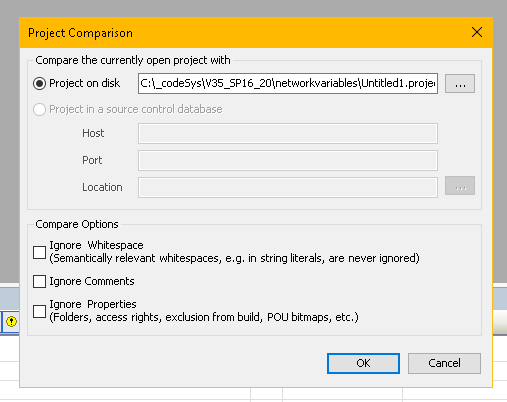507x402 pixels.
Task: Enable the Ignore Comments checkbox
Action: tap(39, 281)
